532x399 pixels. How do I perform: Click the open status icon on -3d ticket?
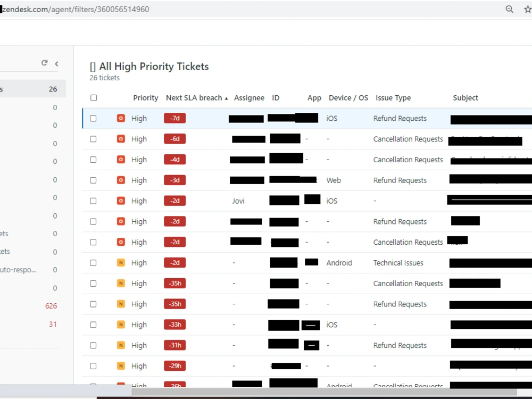point(121,180)
